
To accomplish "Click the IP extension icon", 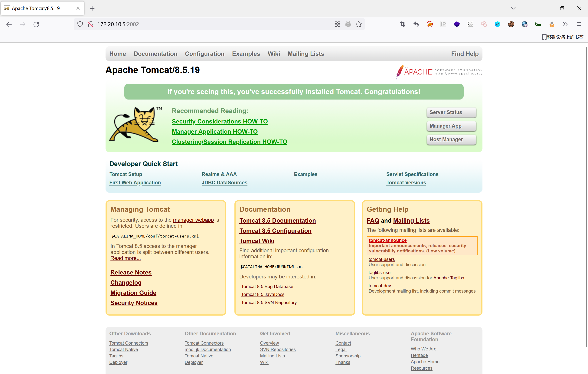I will click(x=443, y=24).
